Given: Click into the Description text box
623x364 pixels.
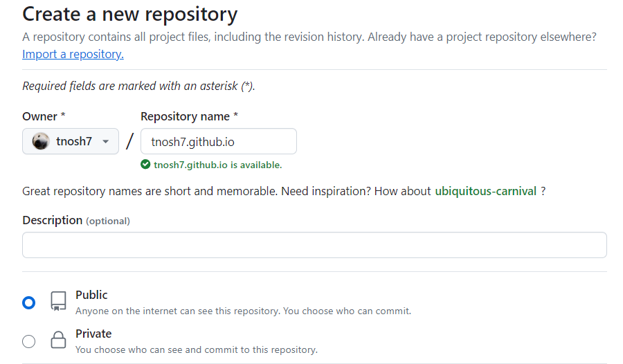Looking at the screenshot, I should [314, 245].
